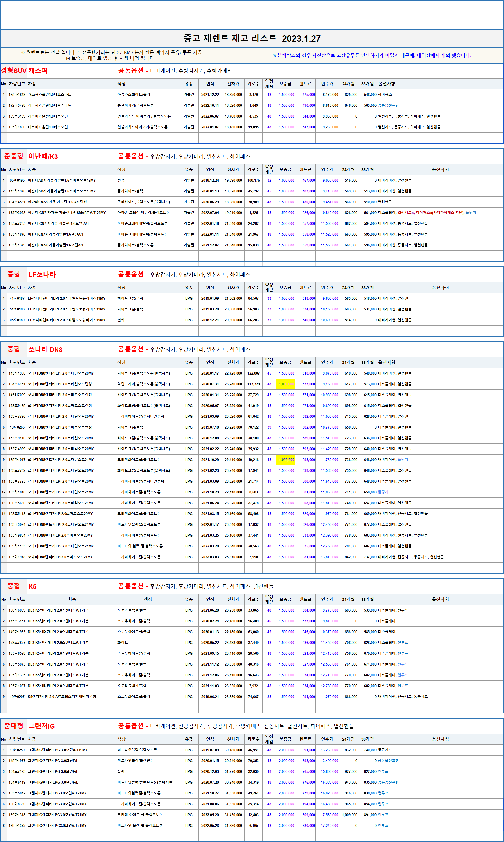The width and height of the screenshot is (504, 842).
Task: Select the new-car price "25,870,000"
Action: 233,557
